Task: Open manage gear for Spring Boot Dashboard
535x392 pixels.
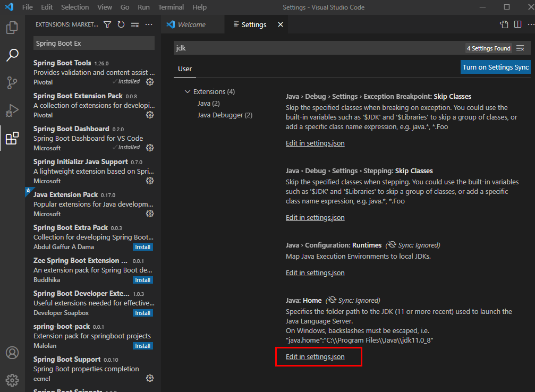Action: click(x=150, y=148)
